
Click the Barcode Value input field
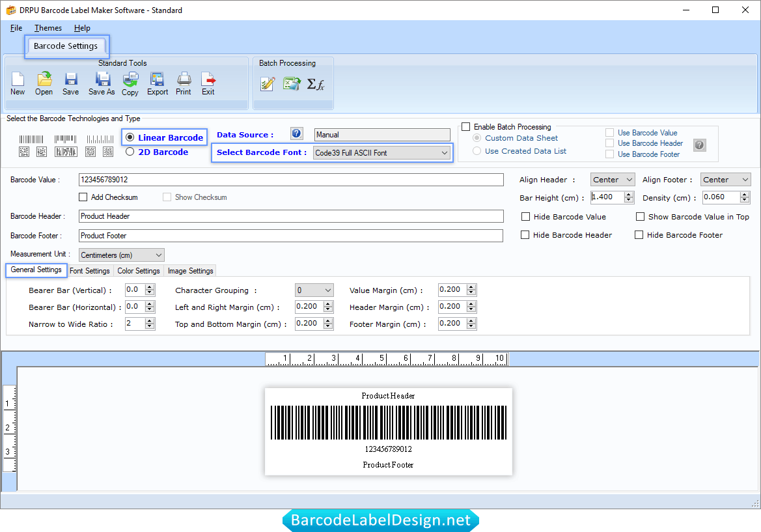pyautogui.click(x=291, y=180)
